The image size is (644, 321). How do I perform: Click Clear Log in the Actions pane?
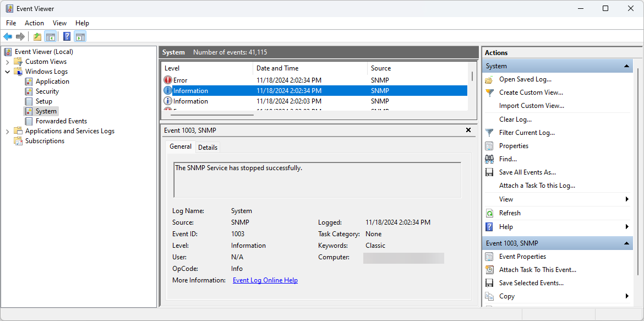pos(516,119)
